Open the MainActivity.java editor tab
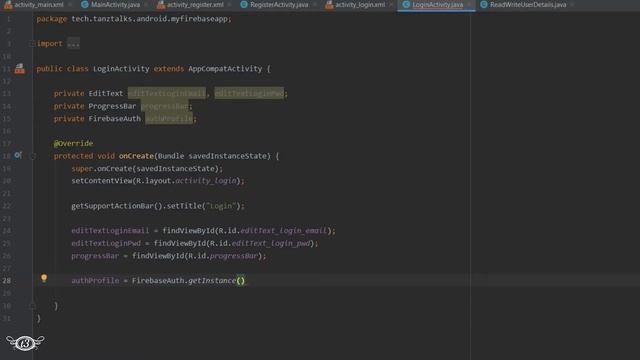The height and width of the screenshot is (360, 640). (x=115, y=4)
